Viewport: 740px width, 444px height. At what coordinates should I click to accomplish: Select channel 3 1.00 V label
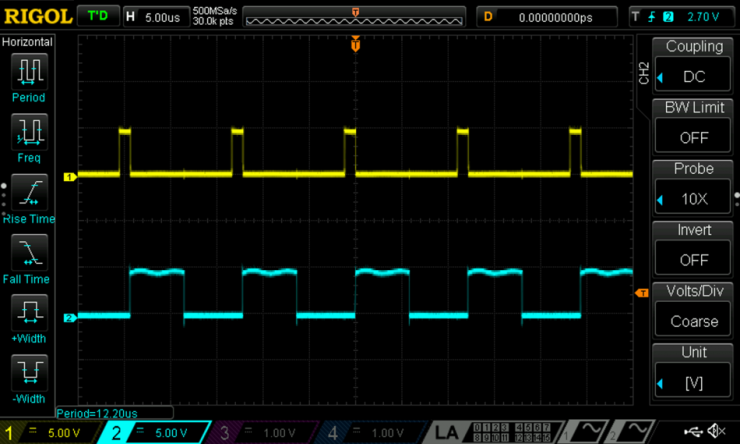pos(279,433)
